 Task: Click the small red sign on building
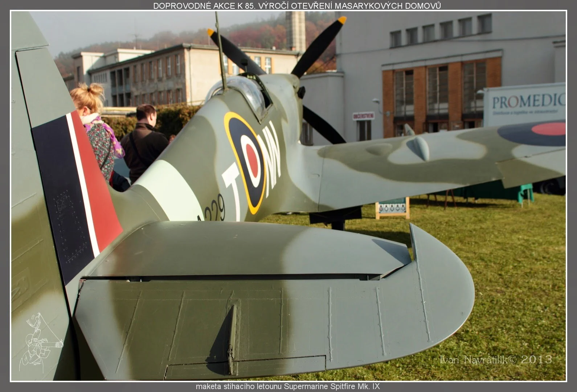[x=363, y=116]
